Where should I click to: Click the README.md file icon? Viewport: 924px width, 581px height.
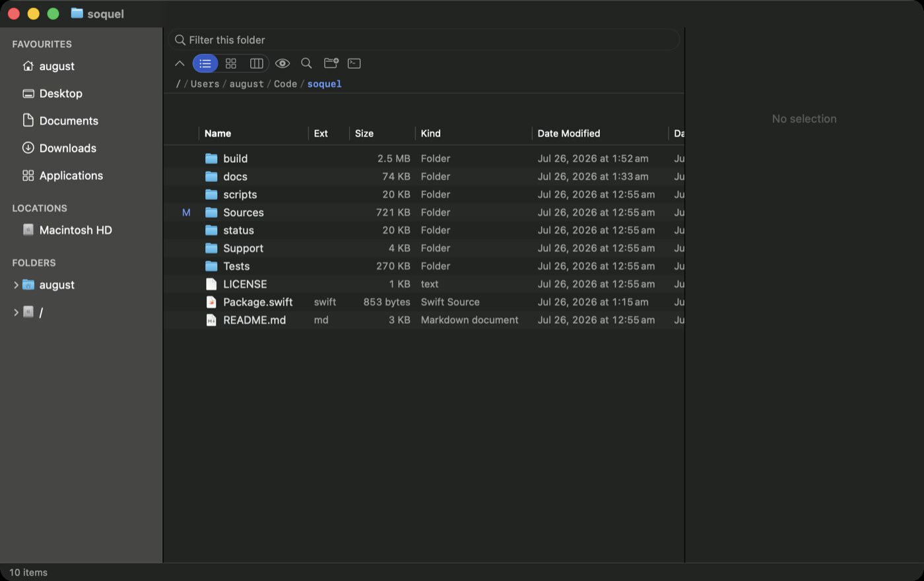[211, 320]
